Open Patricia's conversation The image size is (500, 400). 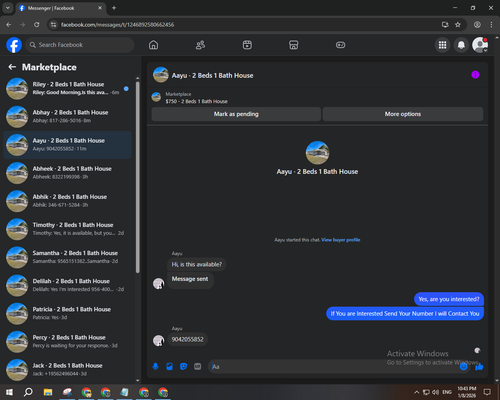[68, 313]
